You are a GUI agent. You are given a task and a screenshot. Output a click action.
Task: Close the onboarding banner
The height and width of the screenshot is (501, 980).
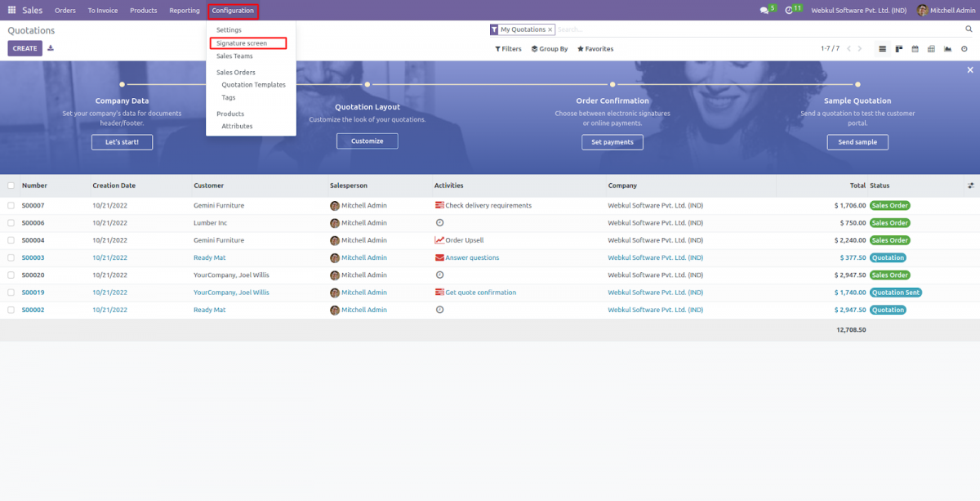point(969,70)
